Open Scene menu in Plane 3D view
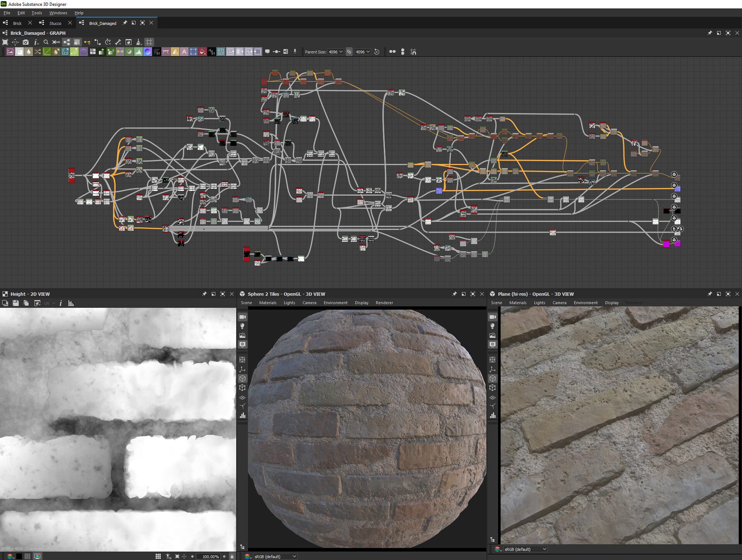This screenshot has width=742, height=560. pos(497,303)
